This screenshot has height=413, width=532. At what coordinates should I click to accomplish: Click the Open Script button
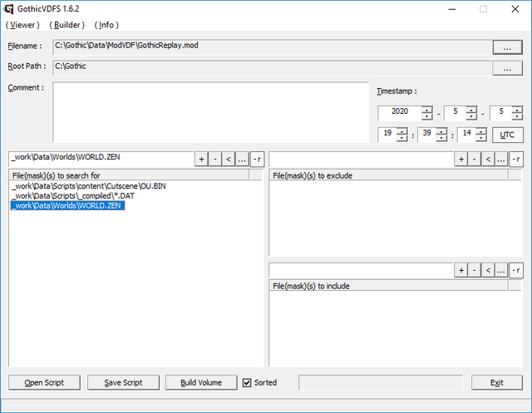(44, 382)
